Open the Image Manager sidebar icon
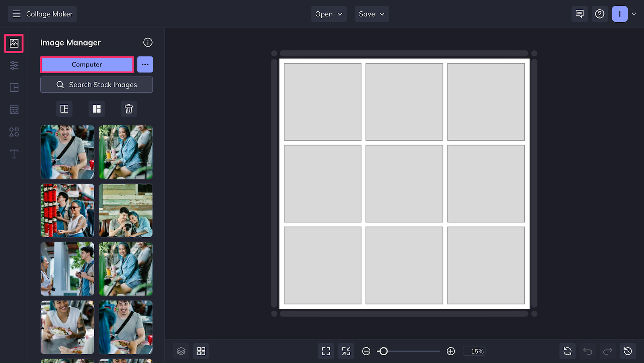 pyautogui.click(x=14, y=43)
